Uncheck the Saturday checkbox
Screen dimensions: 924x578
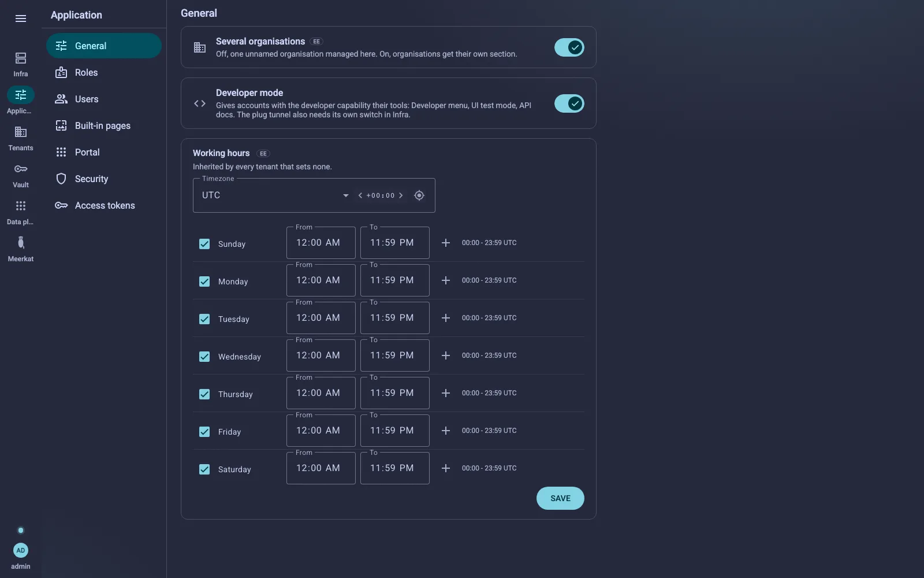point(204,469)
